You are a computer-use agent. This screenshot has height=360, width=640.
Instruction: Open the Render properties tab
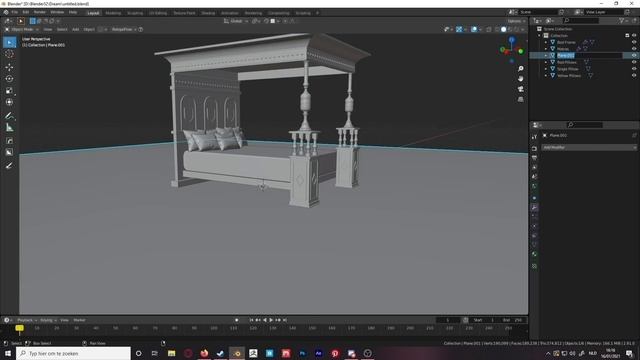pos(534,148)
